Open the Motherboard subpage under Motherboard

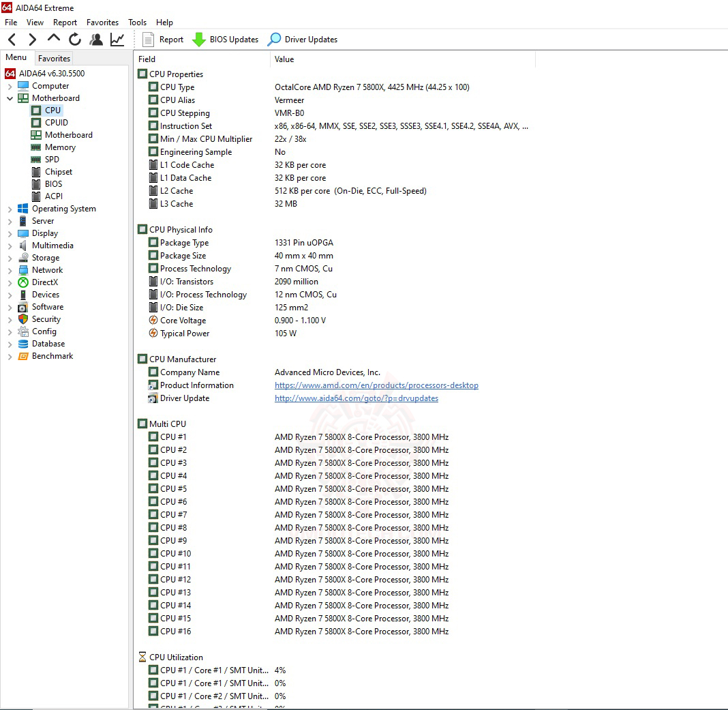point(62,135)
